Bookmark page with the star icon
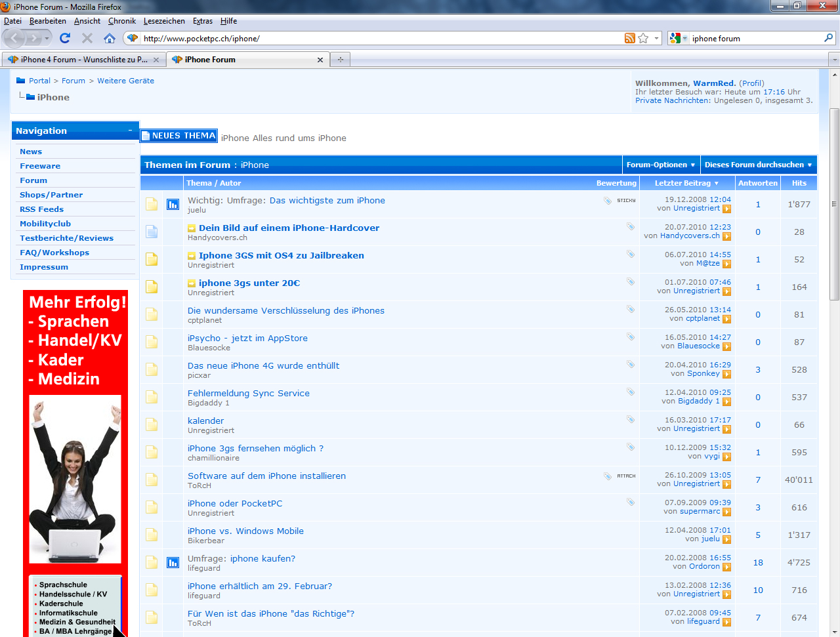Image resolution: width=840 pixels, height=637 pixels. 644,38
